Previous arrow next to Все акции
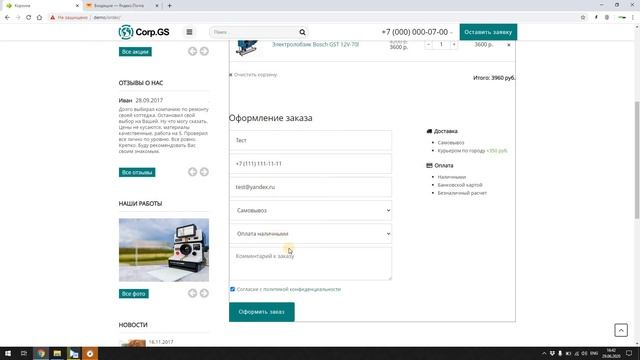 click(192, 51)
